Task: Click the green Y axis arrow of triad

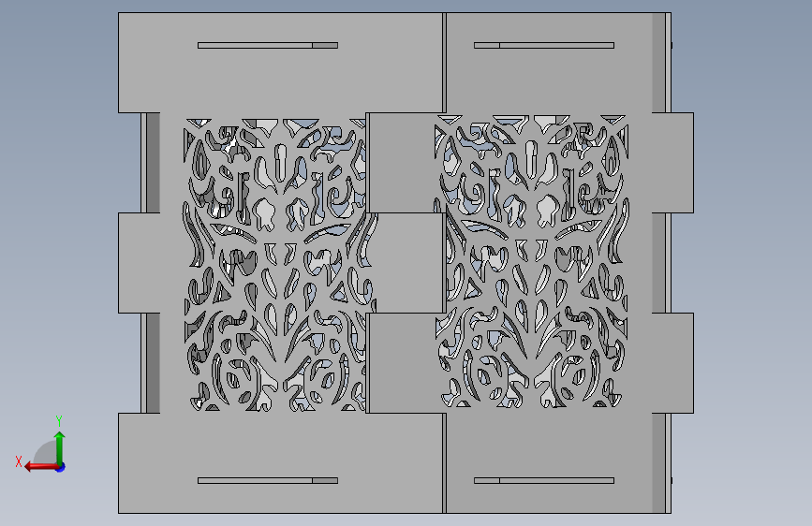Action: pos(60,447)
